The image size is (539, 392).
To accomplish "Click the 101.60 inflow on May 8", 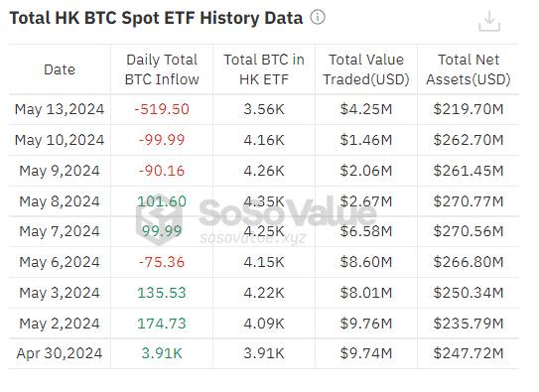I will (x=162, y=201).
